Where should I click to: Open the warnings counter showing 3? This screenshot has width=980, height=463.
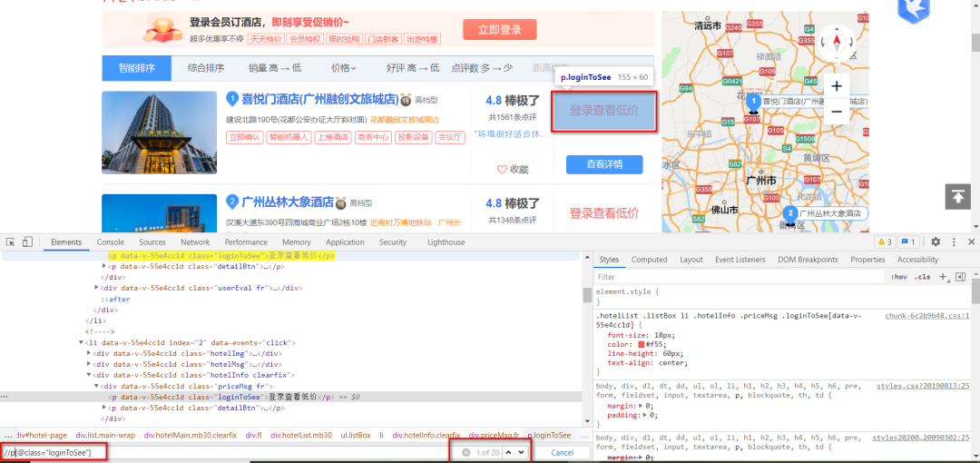click(885, 242)
